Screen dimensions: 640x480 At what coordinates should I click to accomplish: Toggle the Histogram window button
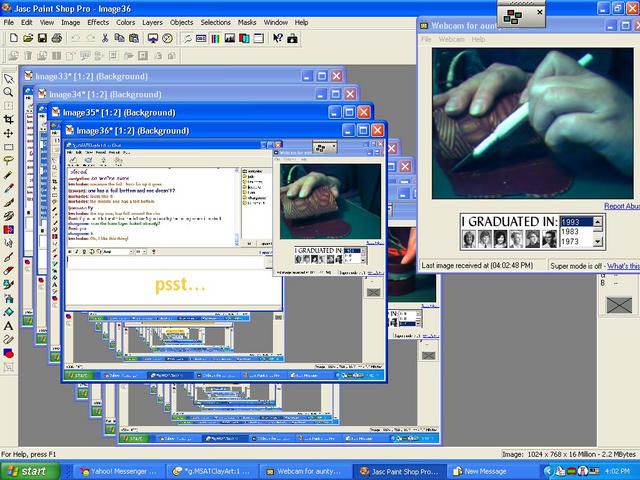pyautogui.click(x=230, y=38)
